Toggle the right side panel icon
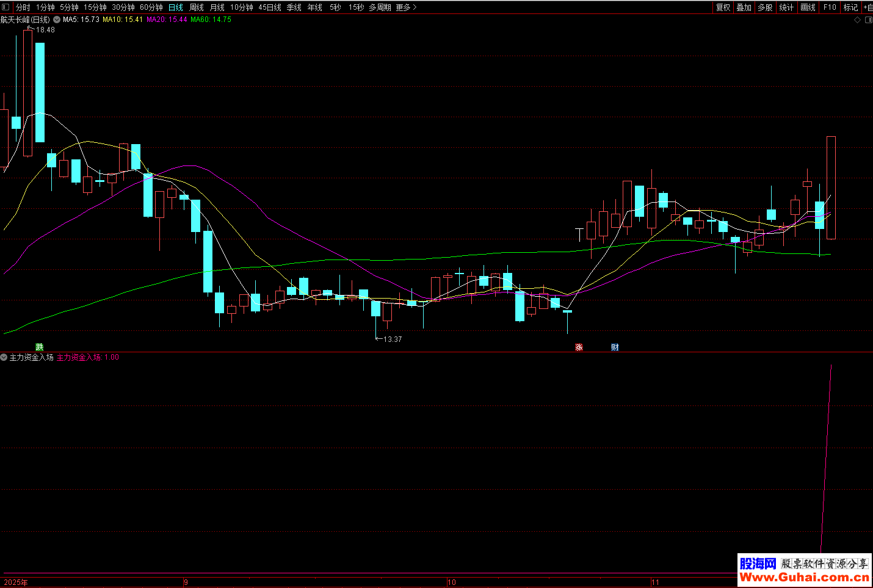The width and height of the screenshot is (873, 588). pyautogui.click(x=868, y=20)
